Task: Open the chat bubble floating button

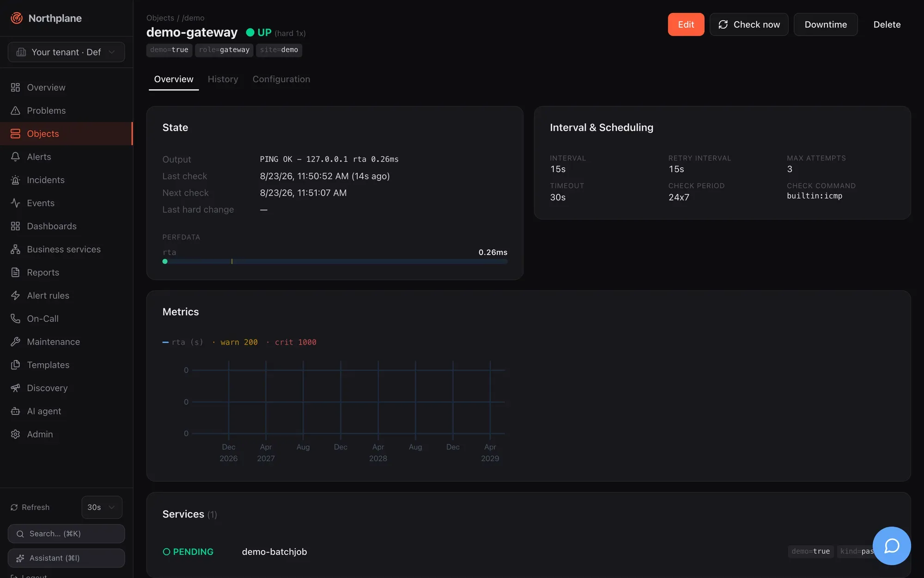Action: pos(892,546)
